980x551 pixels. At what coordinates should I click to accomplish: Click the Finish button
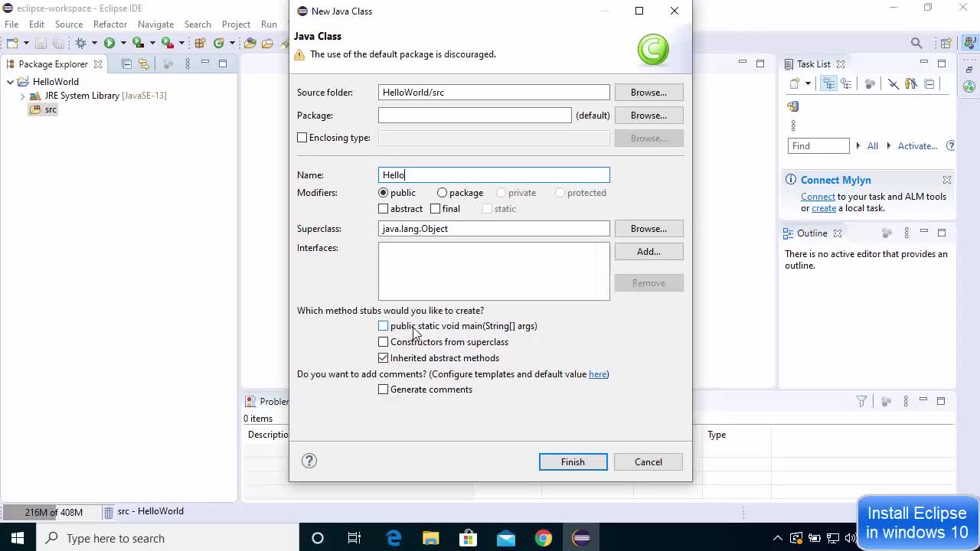tap(573, 461)
